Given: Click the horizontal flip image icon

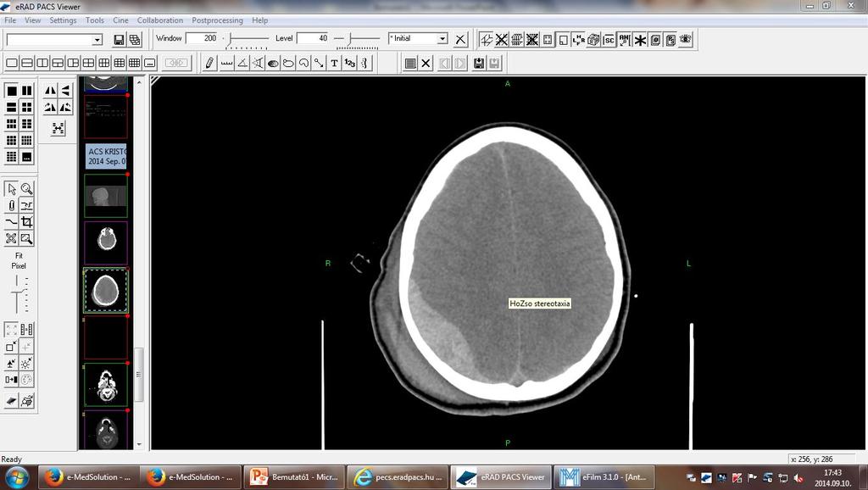Looking at the screenshot, I should point(50,91).
